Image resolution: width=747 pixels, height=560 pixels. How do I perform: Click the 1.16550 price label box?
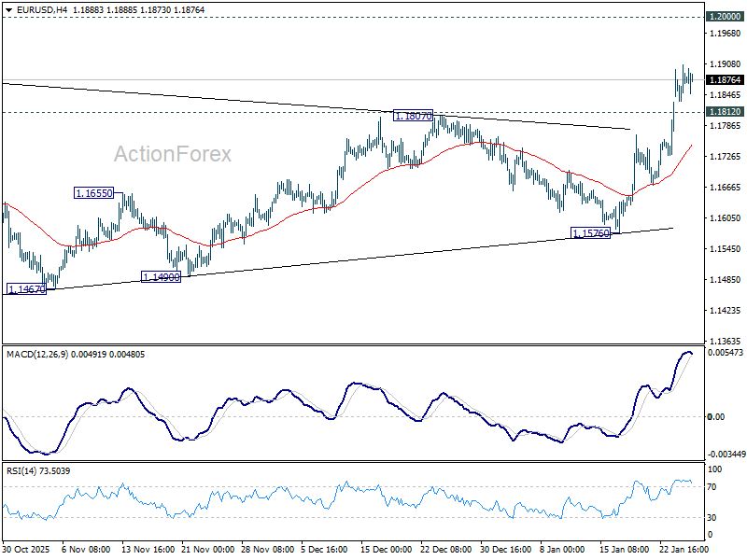click(94, 193)
